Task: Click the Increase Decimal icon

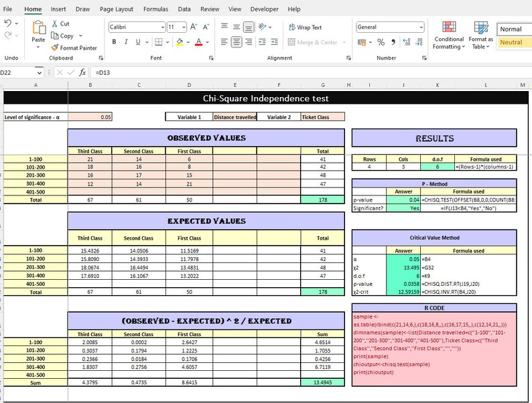Action: click(x=407, y=42)
